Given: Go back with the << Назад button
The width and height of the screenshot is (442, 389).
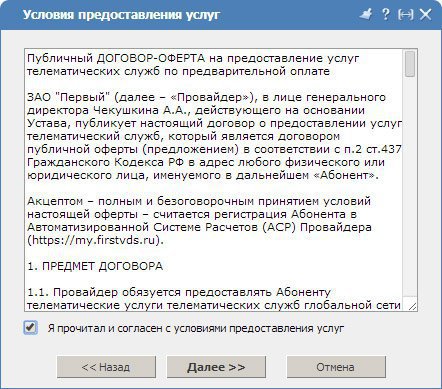Looking at the screenshot, I should 106,367.
